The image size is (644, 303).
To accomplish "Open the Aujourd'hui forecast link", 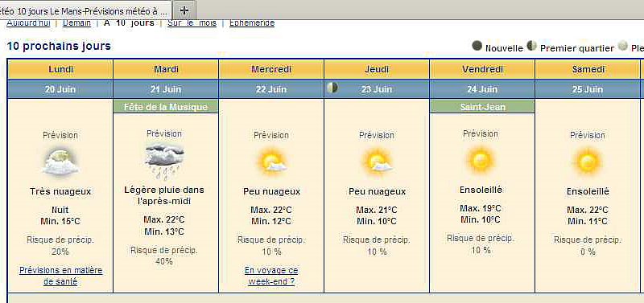I will (28, 23).
